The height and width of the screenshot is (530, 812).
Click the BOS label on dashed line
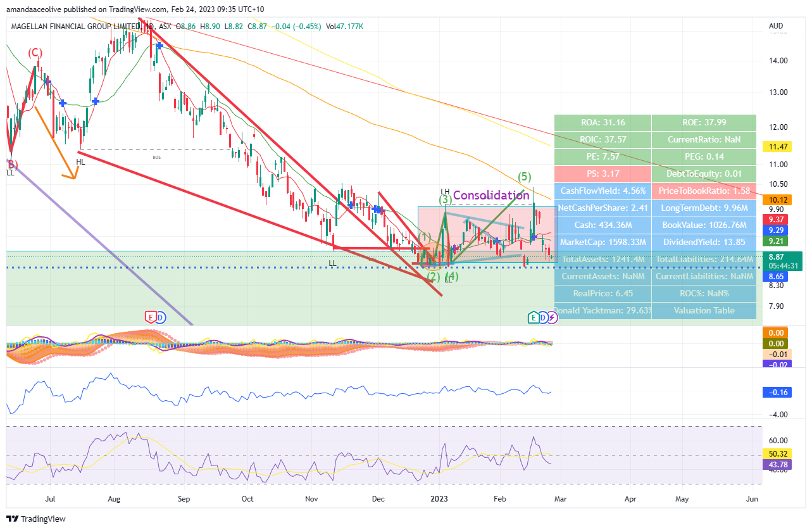pyautogui.click(x=156, y=156)
